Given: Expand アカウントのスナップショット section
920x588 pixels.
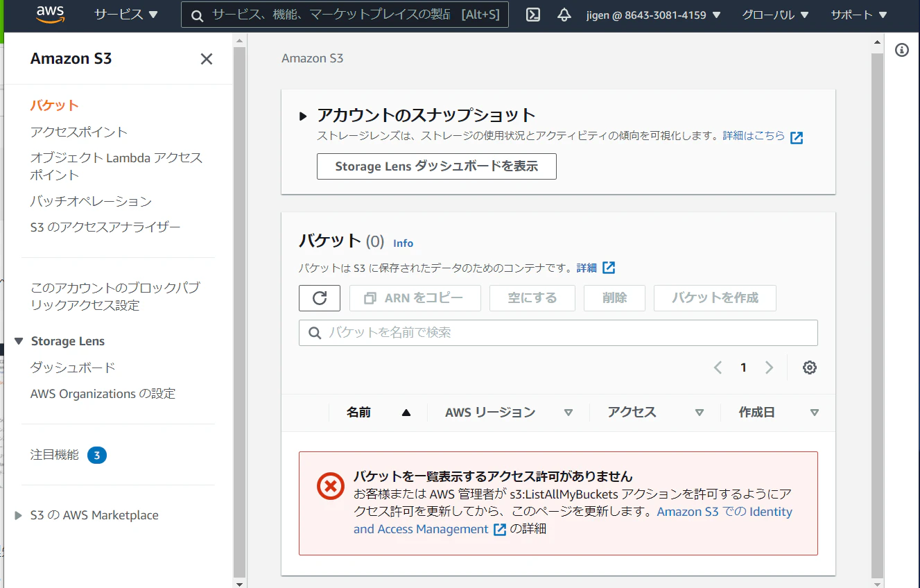Looking at the screenshot, I should coord(303,116).
